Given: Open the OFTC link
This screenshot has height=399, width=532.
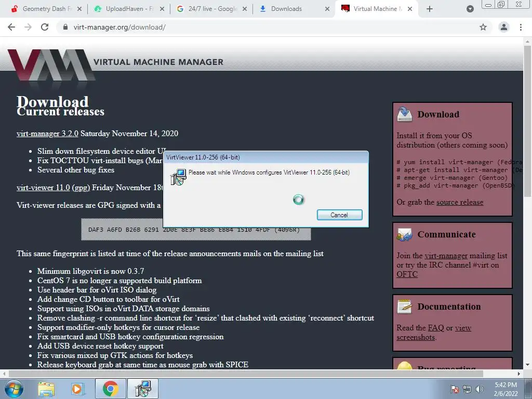Looking at the screenshot, I should (x=407, y=274).
